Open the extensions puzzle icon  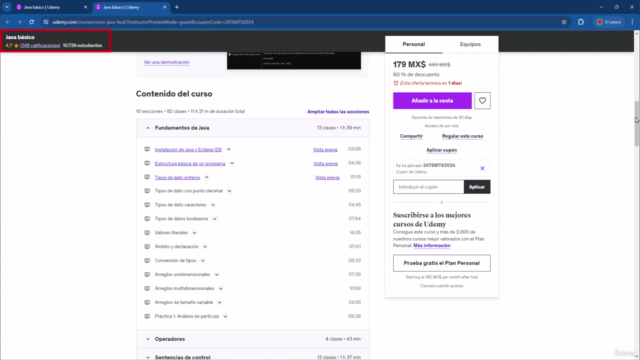[x=581, y=22]
